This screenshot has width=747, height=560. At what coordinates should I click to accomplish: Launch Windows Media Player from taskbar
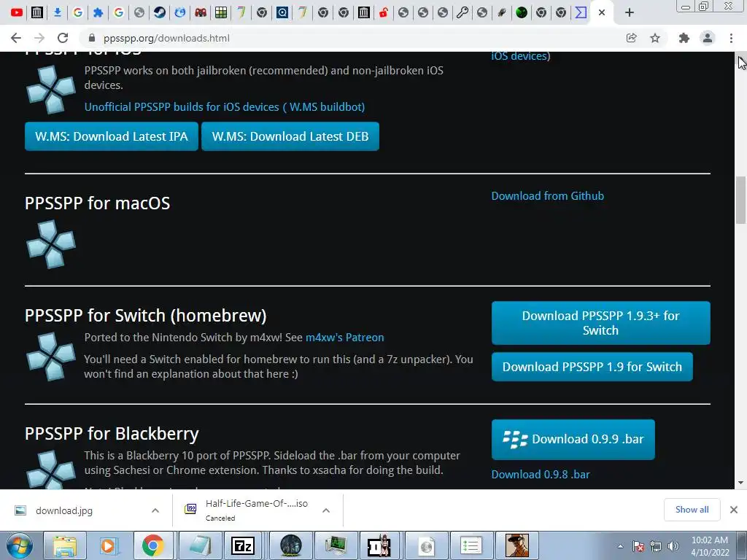pyautogui.click(x=108, y=545)
